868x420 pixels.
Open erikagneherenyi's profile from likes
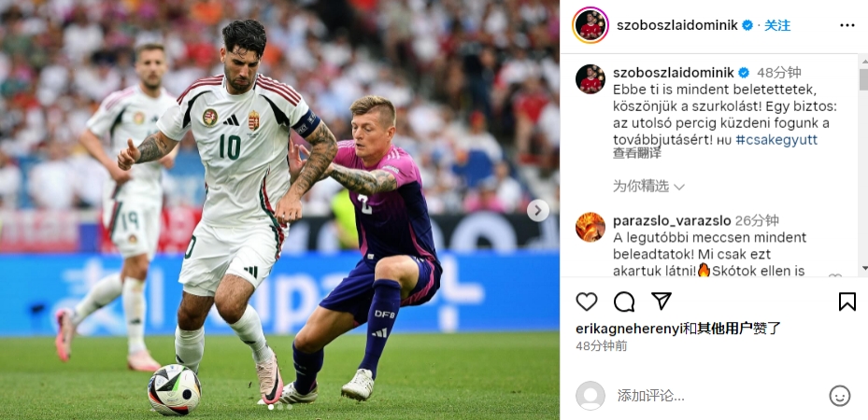pos(629,329)
